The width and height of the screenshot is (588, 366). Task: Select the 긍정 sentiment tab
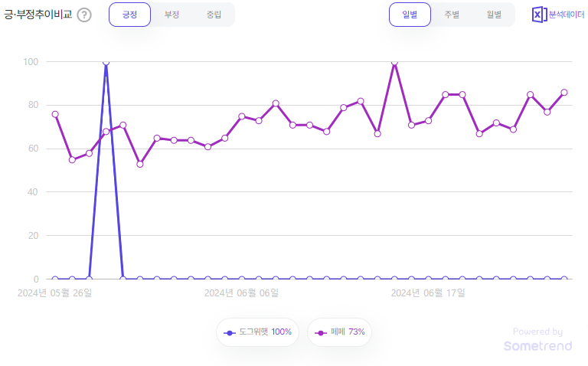tap(129, 15)
